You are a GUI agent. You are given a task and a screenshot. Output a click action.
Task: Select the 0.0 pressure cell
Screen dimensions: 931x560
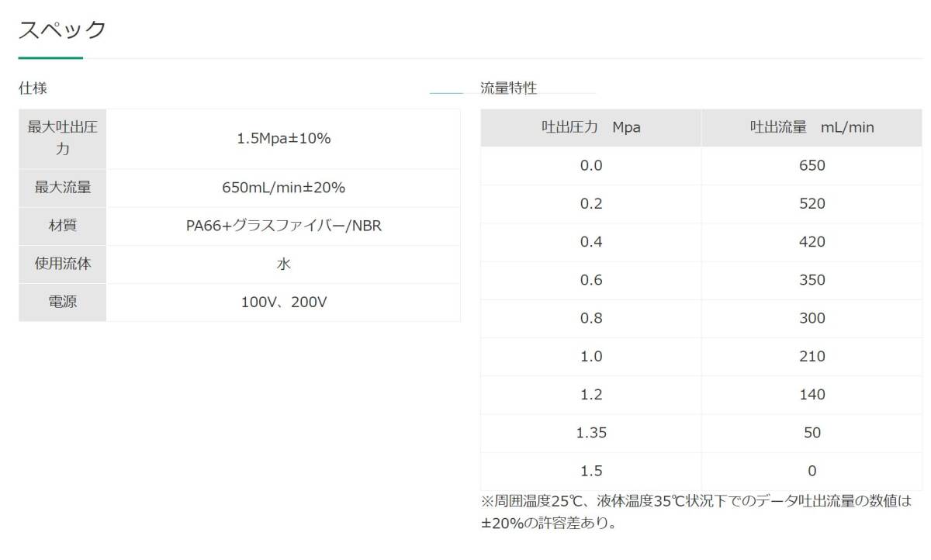tap(591, 165)
